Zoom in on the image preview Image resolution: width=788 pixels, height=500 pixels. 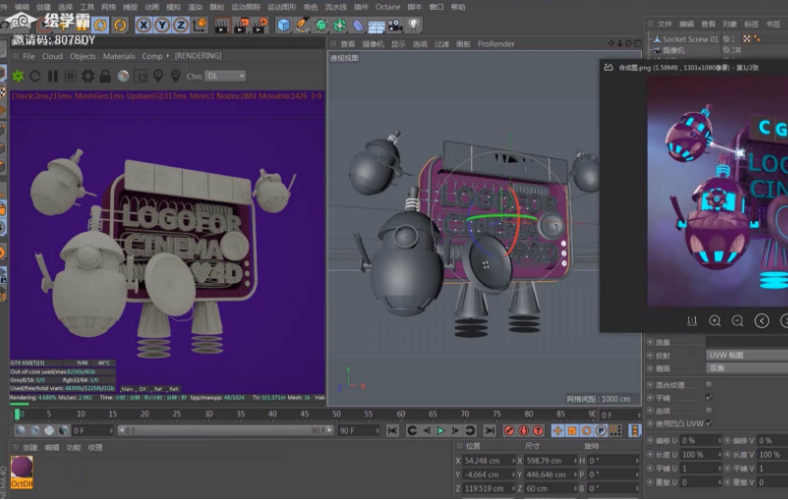pyautogui.click(x=715, y=321)
